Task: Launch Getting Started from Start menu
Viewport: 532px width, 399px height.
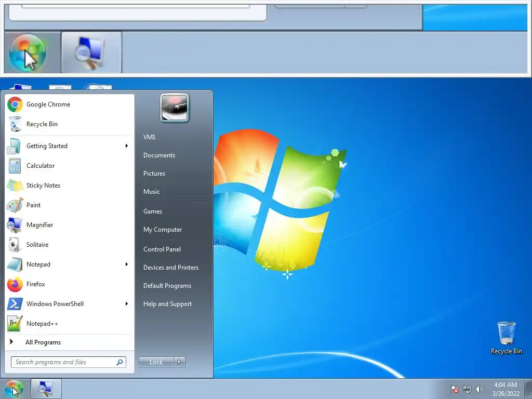Action: click(x=70, y=146)
